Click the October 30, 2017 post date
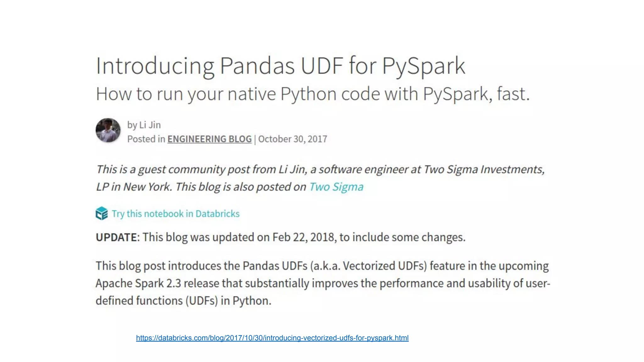This screenshot has height=362, width=644. click(x=293, y=139)
